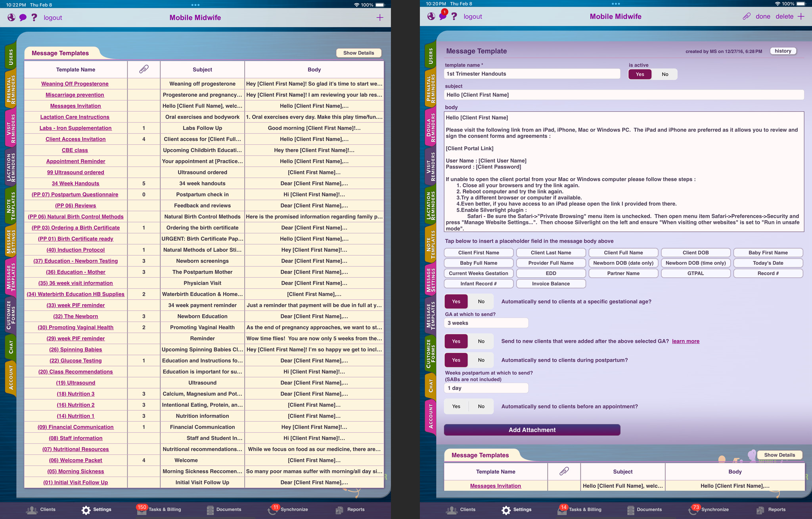
Task: Tap the question mark help icon in left window
Action: coord(34,17)
